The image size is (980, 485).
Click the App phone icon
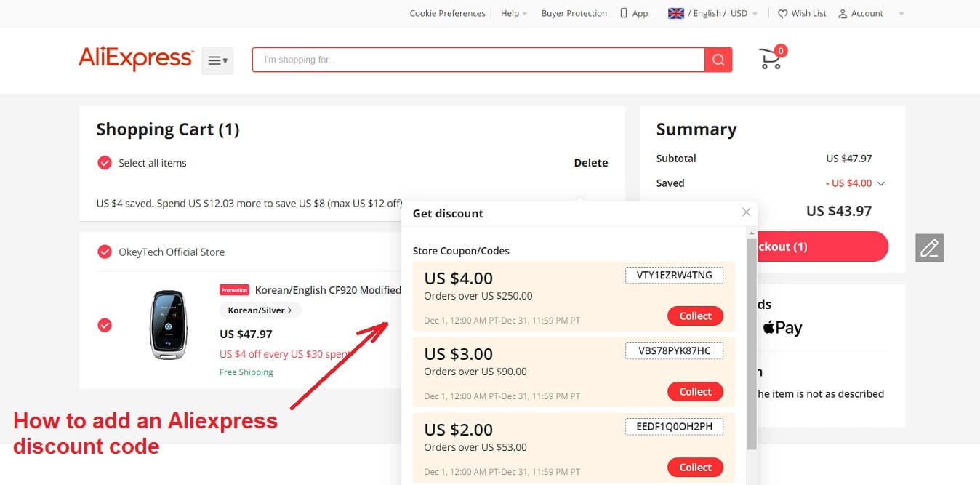click(x=624, y=13)
